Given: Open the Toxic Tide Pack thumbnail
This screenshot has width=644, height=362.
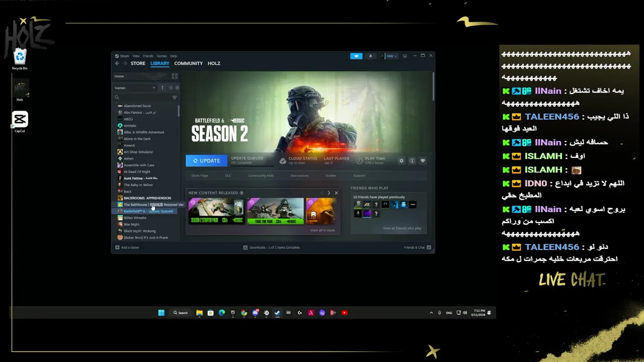Looking at the screenshot, I should coord(275,211).
